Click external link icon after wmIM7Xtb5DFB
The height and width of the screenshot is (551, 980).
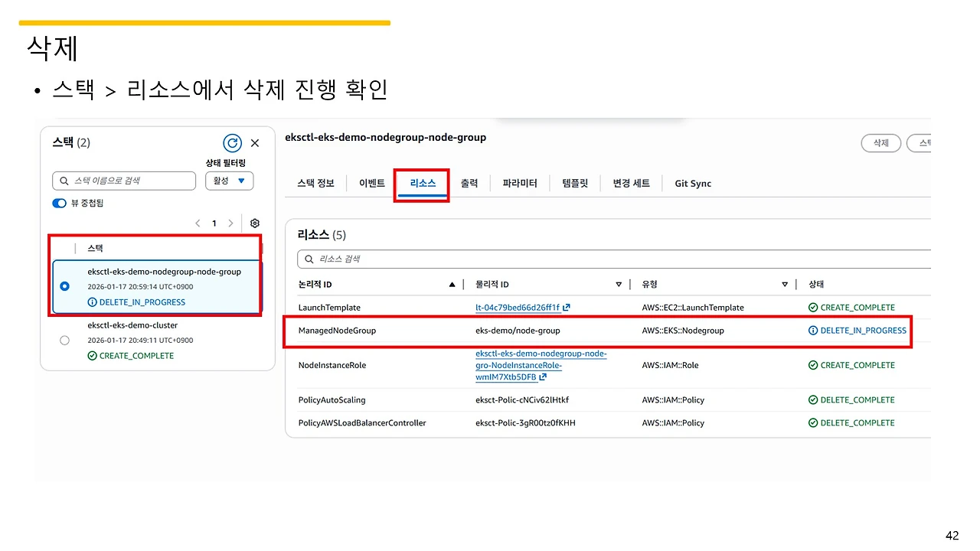click(543, 377)
